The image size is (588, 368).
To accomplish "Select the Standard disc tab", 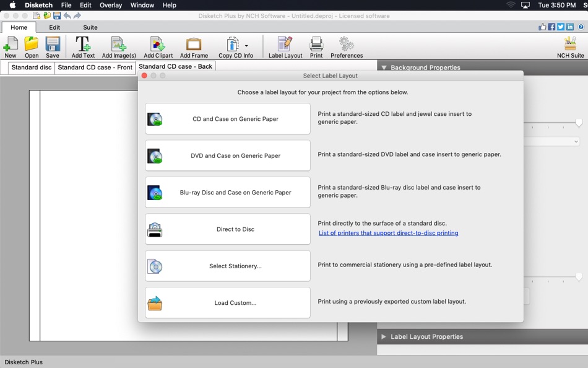I will [x=31, y=68].
